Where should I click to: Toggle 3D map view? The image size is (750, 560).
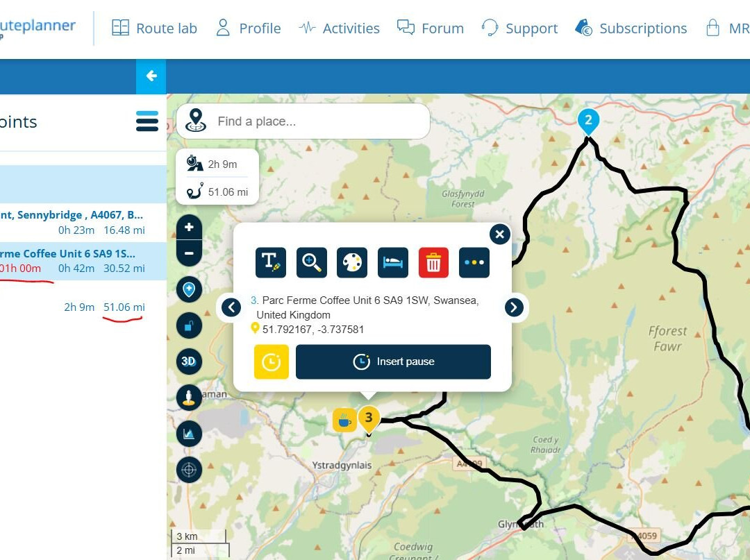pos(189,361)
